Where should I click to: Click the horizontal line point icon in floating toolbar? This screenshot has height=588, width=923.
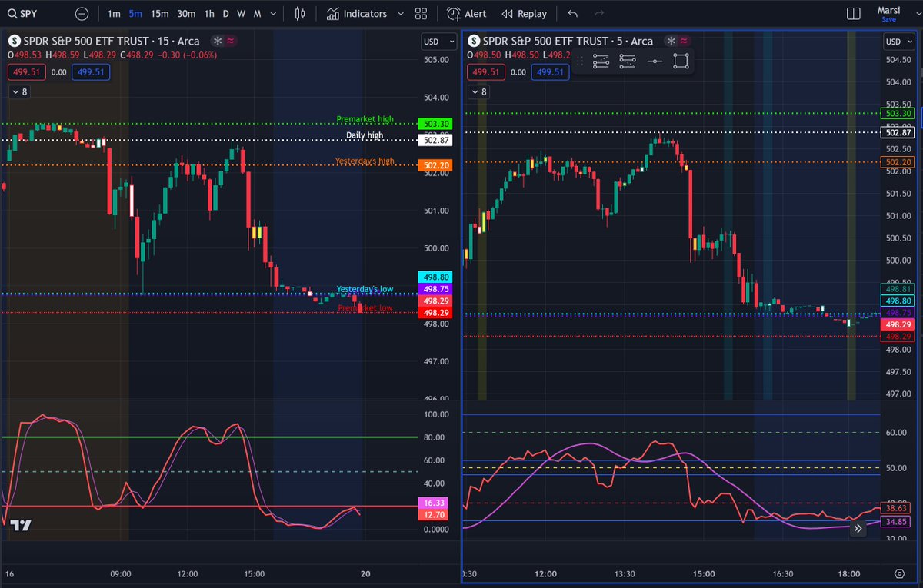(654, 61)
